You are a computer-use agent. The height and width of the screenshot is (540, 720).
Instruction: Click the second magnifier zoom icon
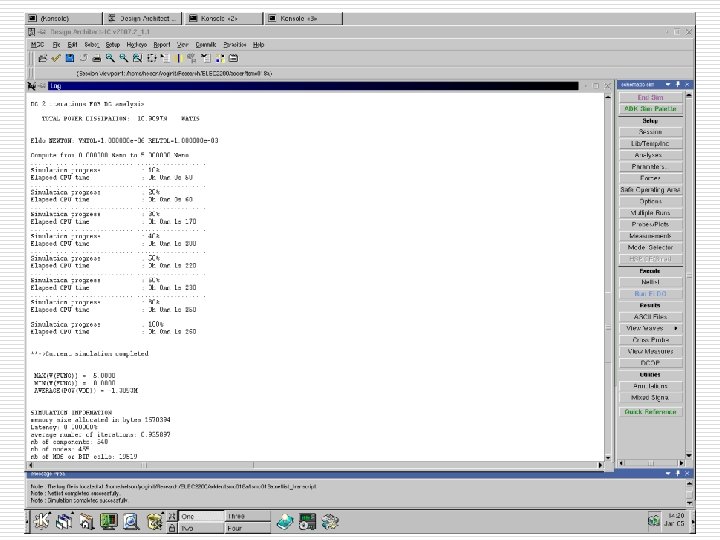click(x=124, y=58)
